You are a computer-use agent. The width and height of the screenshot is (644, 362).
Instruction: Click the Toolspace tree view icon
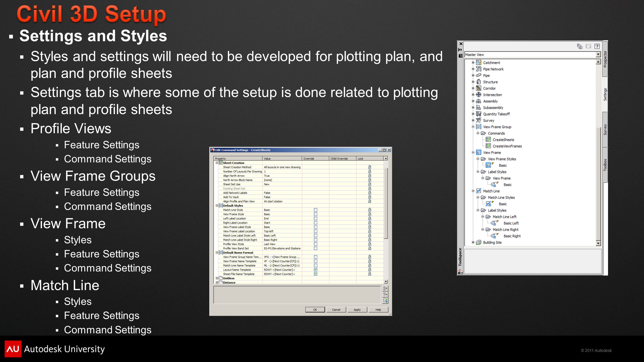pos(580,46)
